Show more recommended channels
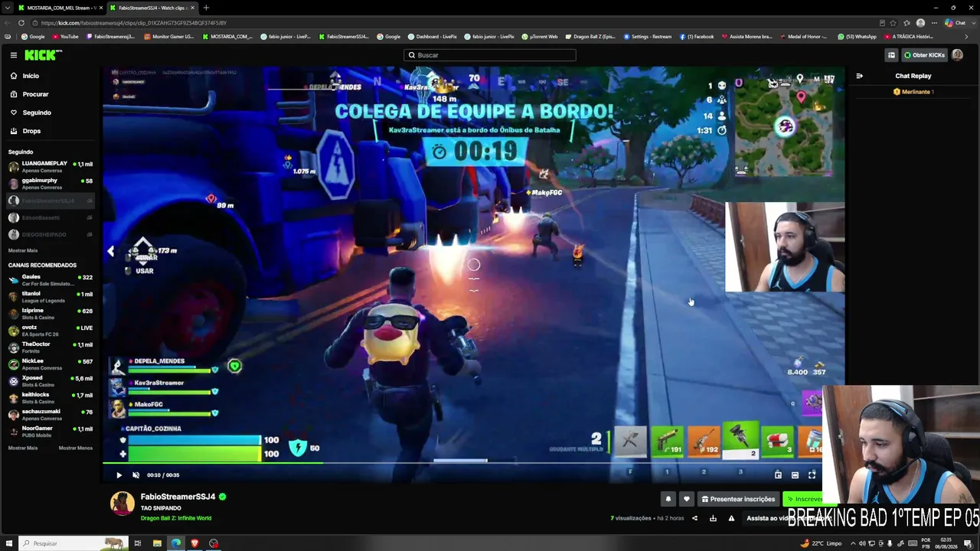Viewport: 980px width, 551px height. tap(23, 448)
